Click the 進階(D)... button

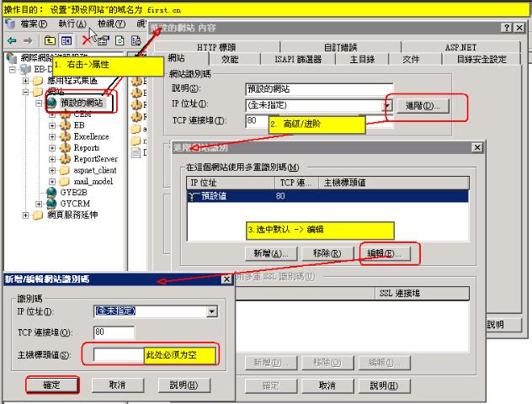423,105
